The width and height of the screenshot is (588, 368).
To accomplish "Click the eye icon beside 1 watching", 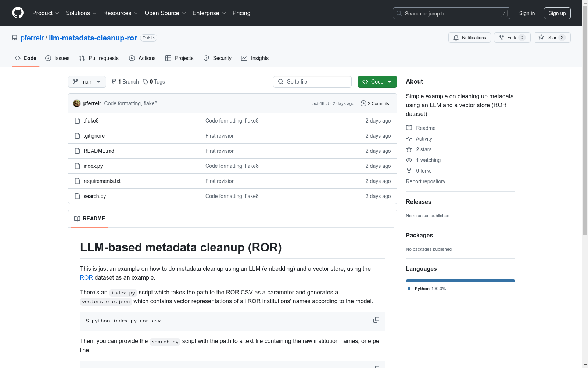I will coord(409,160).
